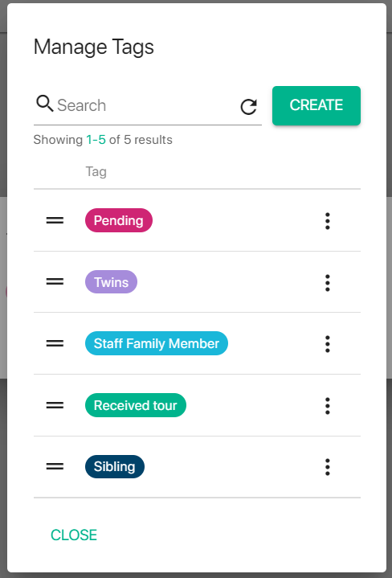Viewport: 392px width, 578px height.
Task: Close the Manage Tags dialog
Action: click(74, 535)
